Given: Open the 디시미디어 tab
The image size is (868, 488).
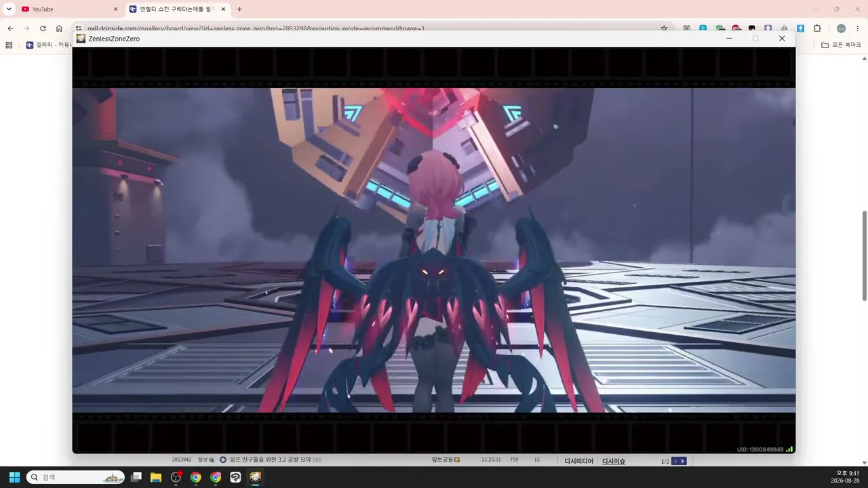Looking at the screenshot, I should [x=578, y=462].
